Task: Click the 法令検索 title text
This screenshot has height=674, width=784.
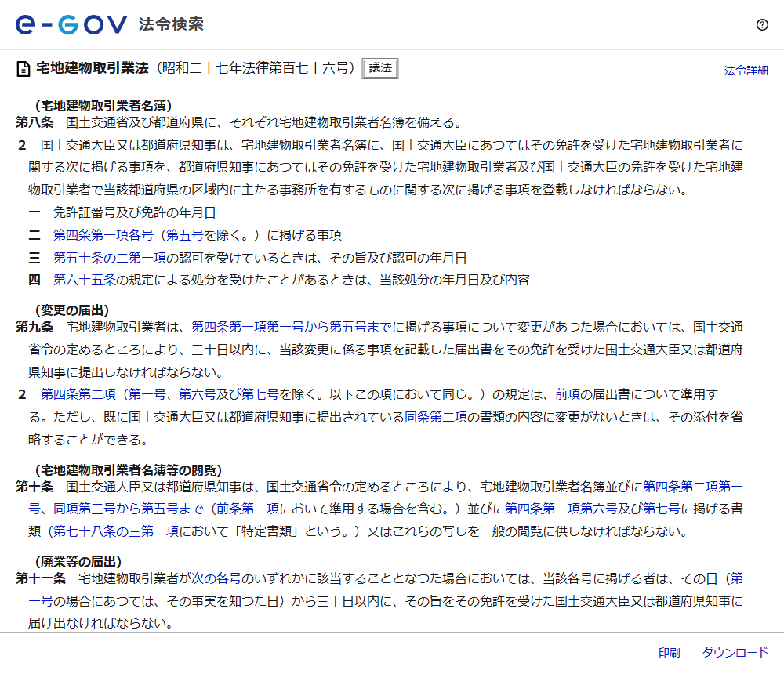Action: 171,24
